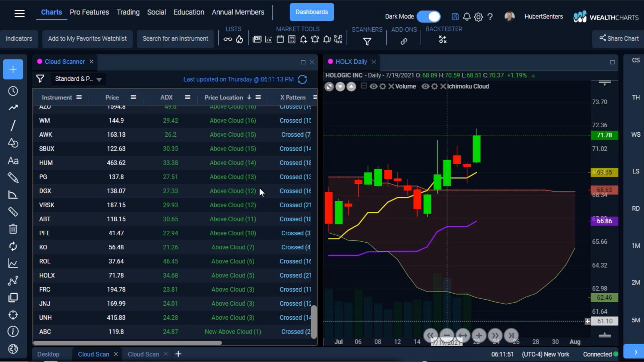
Task: Open the Price Location column menu
Action: (258, 97)
